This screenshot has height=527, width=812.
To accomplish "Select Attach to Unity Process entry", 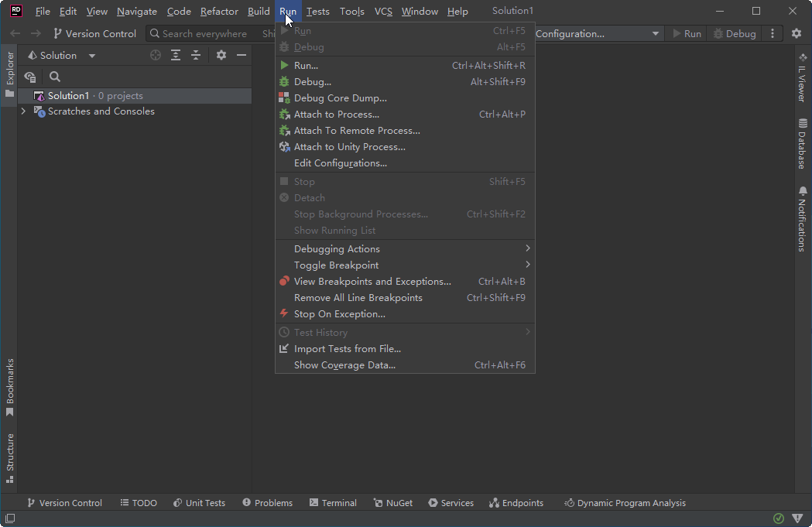I will click(405, 147).
